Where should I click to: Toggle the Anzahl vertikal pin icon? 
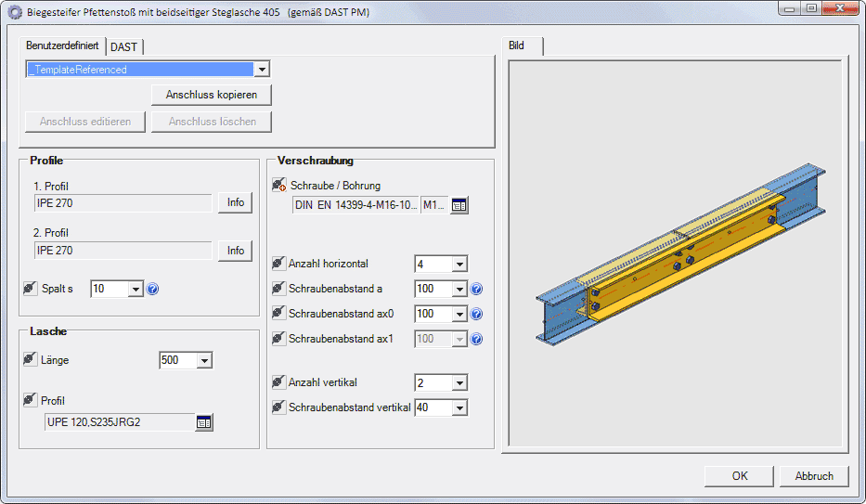pos(278,382)
